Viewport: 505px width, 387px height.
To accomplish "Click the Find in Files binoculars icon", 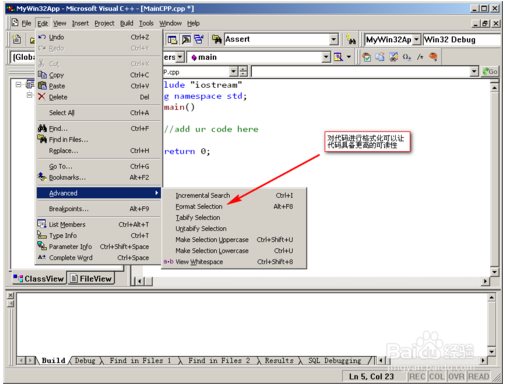I will [217, 40].
